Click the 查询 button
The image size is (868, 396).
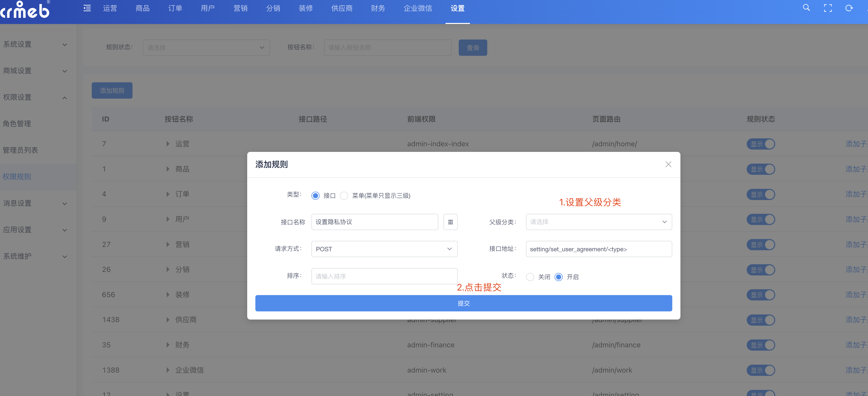(473, 47)
